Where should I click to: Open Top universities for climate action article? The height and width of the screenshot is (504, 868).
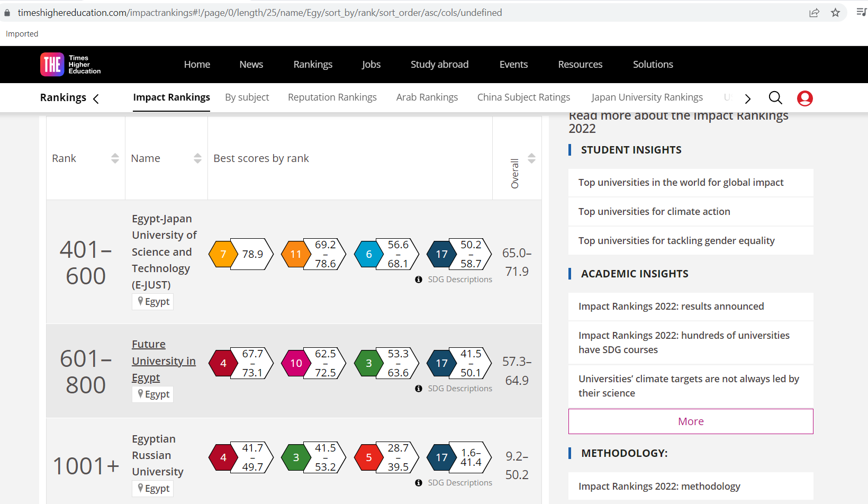pos(691,212)
